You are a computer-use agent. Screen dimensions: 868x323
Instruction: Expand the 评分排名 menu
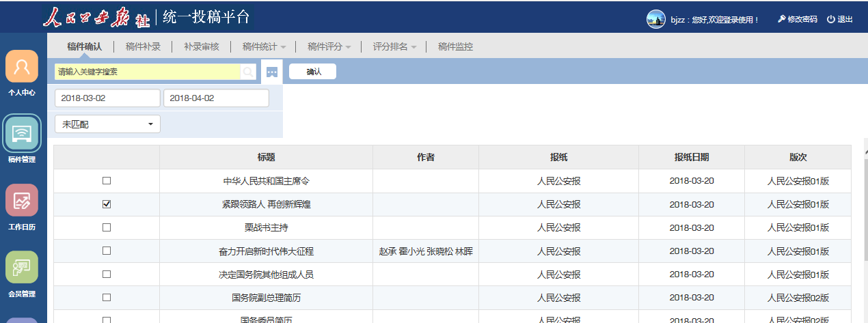click(x=394, y=47)
